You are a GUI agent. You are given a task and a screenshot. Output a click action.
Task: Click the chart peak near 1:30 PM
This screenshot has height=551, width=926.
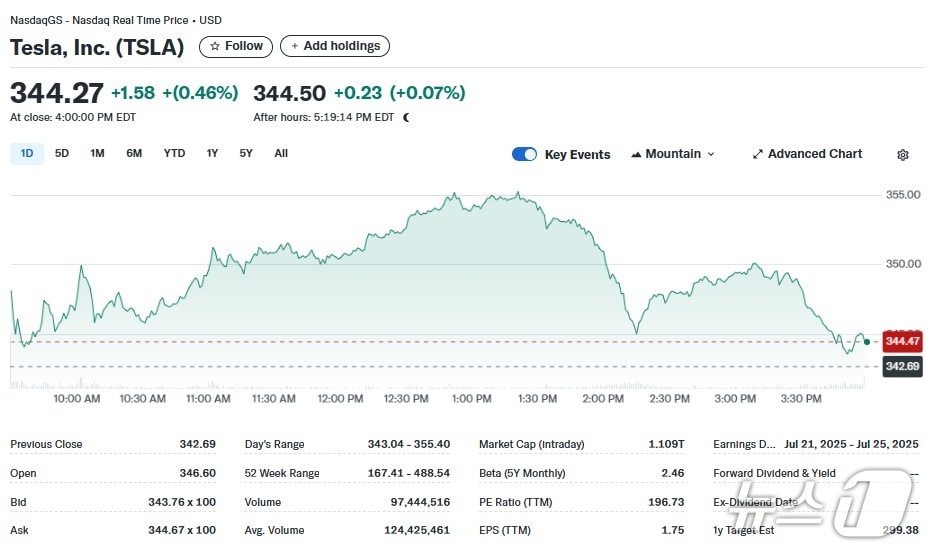[518, 193]
